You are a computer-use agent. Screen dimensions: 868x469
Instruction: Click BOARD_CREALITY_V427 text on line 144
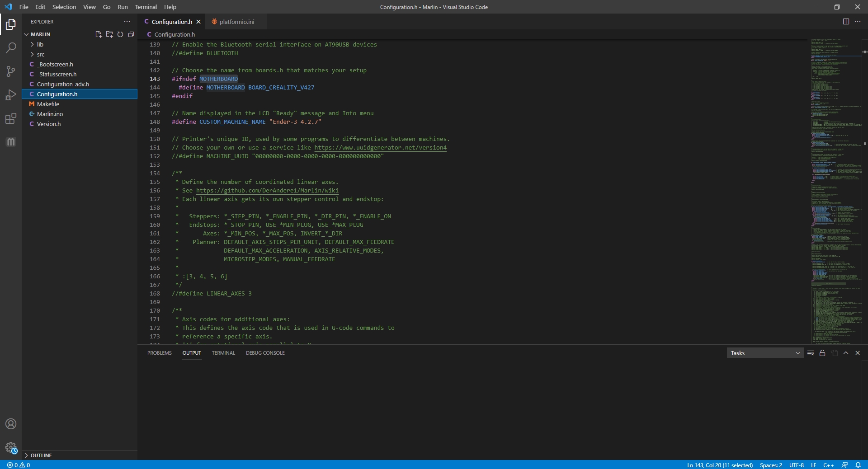pos(281,88)
